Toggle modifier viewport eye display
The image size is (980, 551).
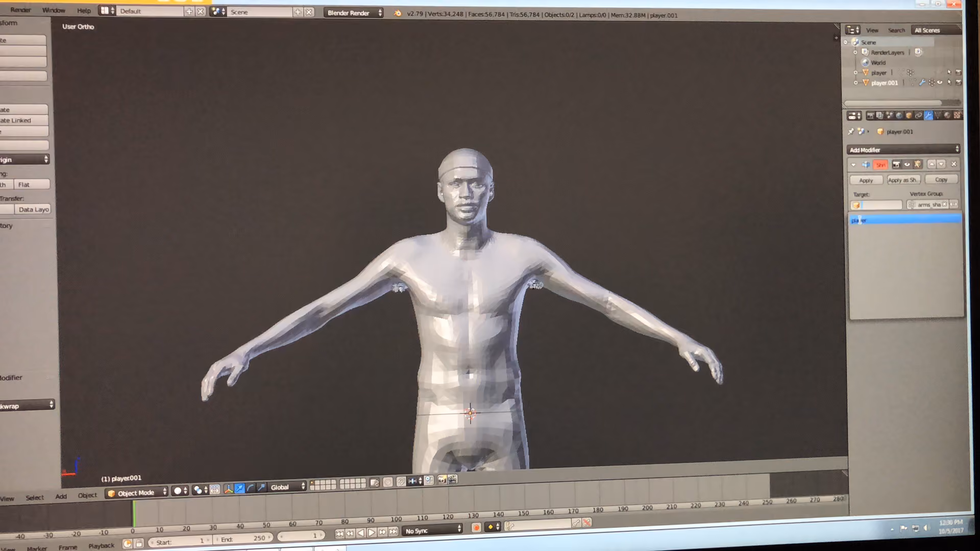click(x=907, y=164)
